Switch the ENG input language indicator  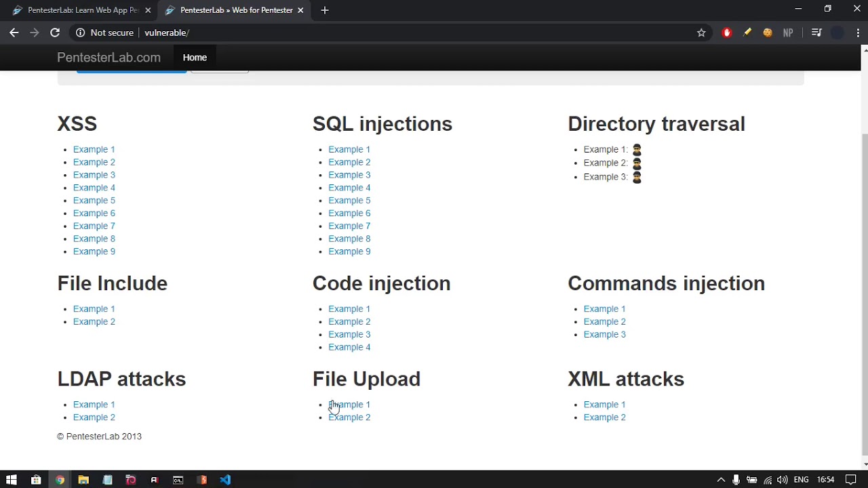pyautogui.click(x=802, y=480)
